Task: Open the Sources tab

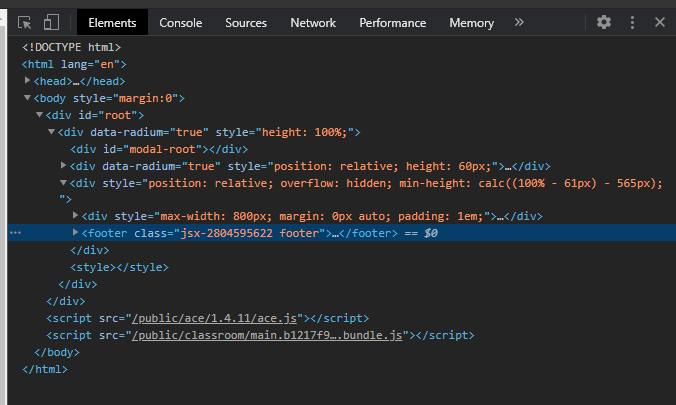Action: [x=246, y=22]
